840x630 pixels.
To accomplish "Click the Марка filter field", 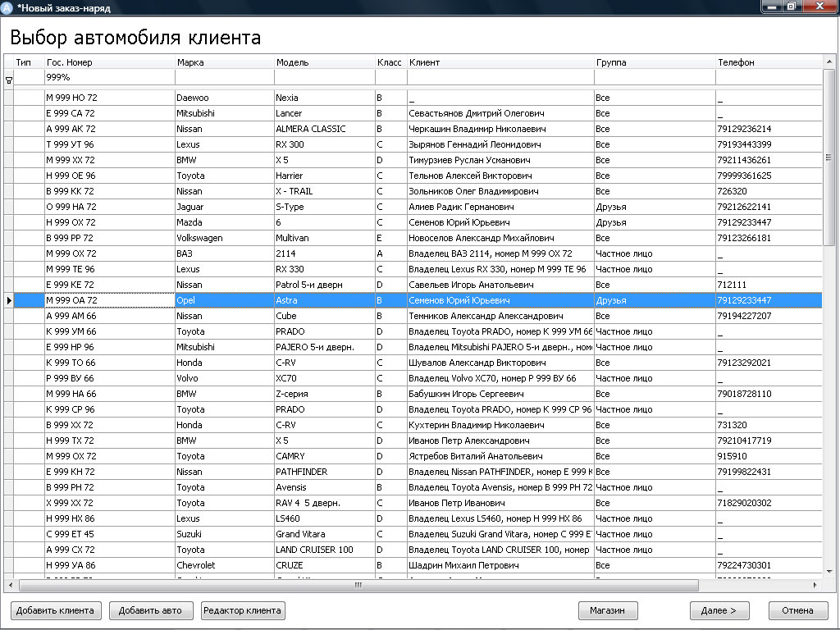I will (x=225, y=77).
